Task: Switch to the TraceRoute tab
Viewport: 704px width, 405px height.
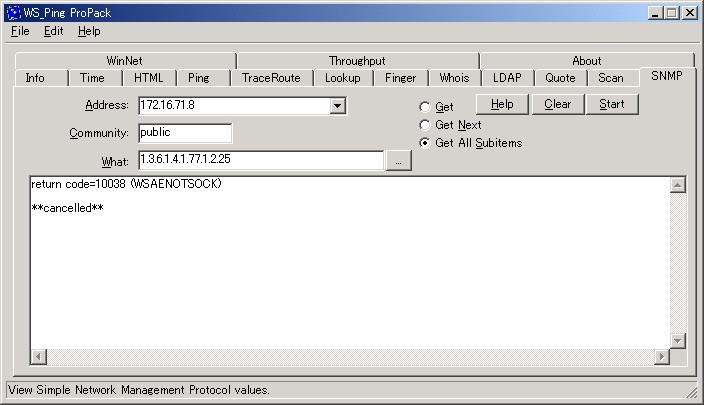Action: click(x=271, y=78)
